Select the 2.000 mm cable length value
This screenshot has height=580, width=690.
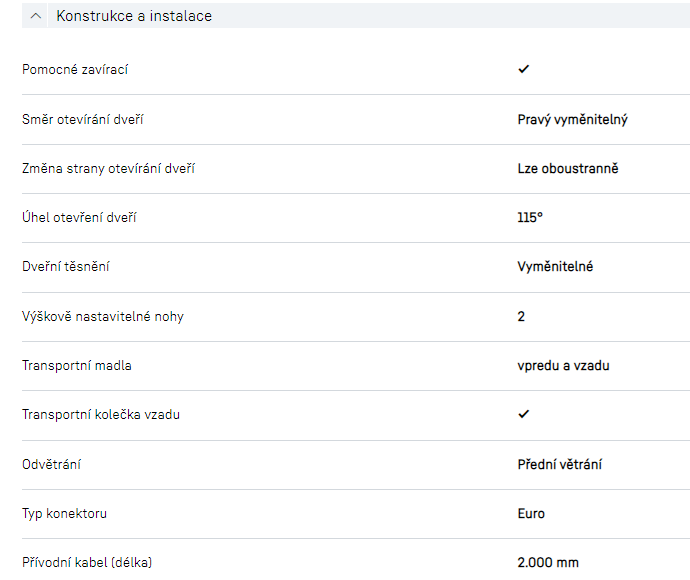click(548, 562)
